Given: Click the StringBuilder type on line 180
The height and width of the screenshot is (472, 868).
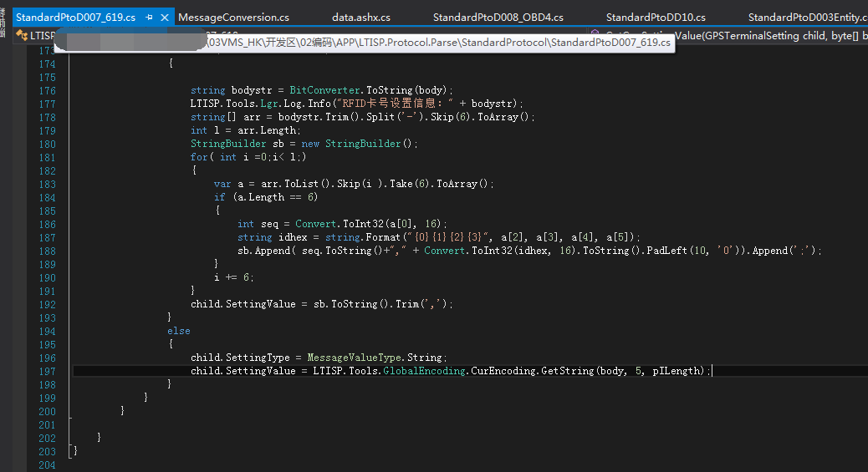Looking at the screenshot, I should 227,144.
